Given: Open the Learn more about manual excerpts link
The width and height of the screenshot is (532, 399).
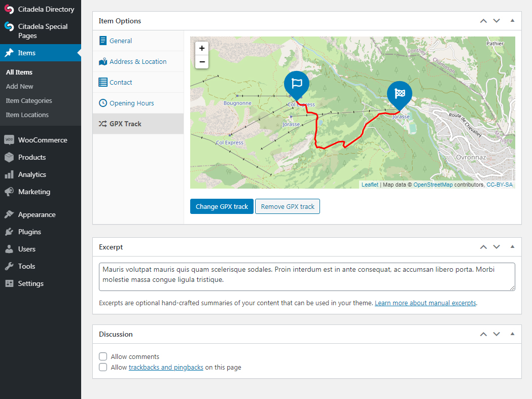Looking at the screenshot, I should (x=425, y=303).
